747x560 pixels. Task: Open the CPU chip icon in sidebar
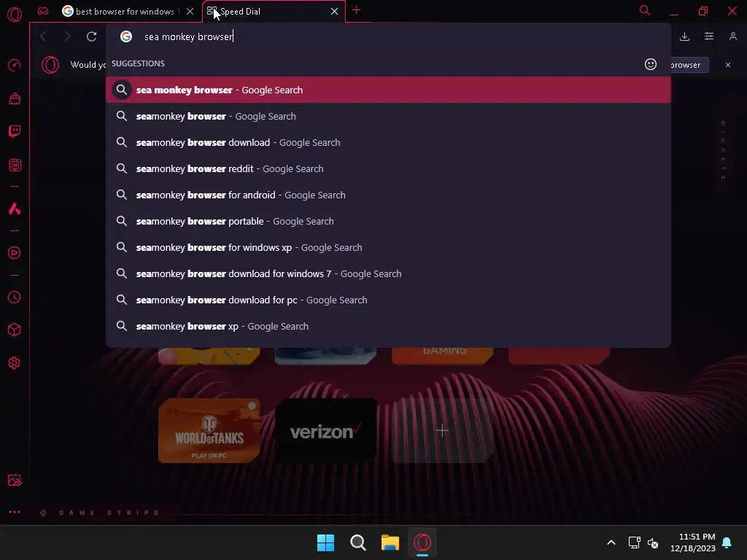pos(15,166)
